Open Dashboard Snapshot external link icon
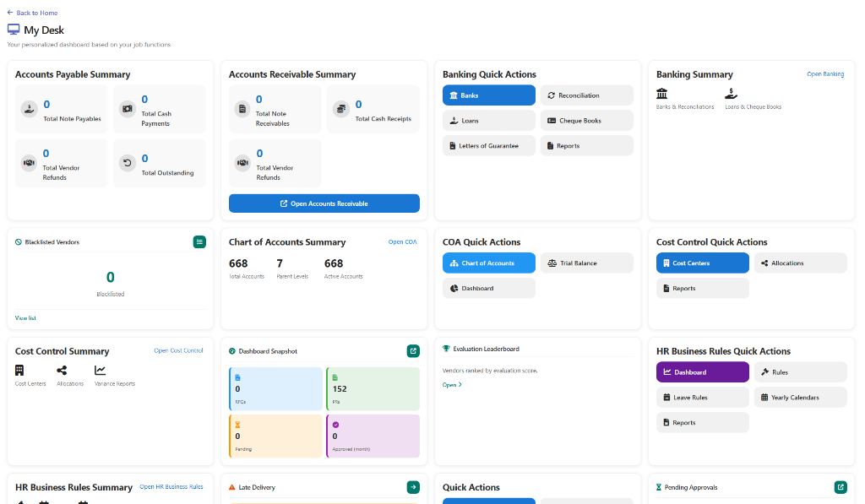The height and width of the screenshot is (504, 865). pyautogui.click(x=413, y=351)
